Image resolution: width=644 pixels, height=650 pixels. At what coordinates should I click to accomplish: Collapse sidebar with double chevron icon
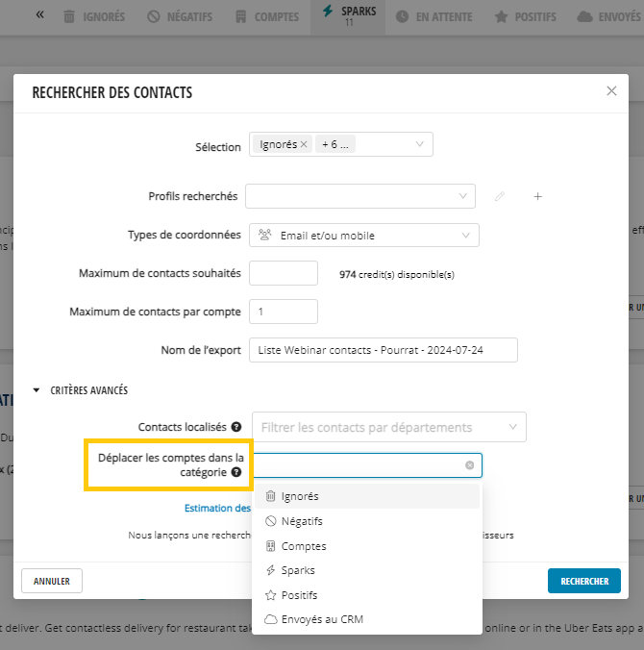click(39, 15)
